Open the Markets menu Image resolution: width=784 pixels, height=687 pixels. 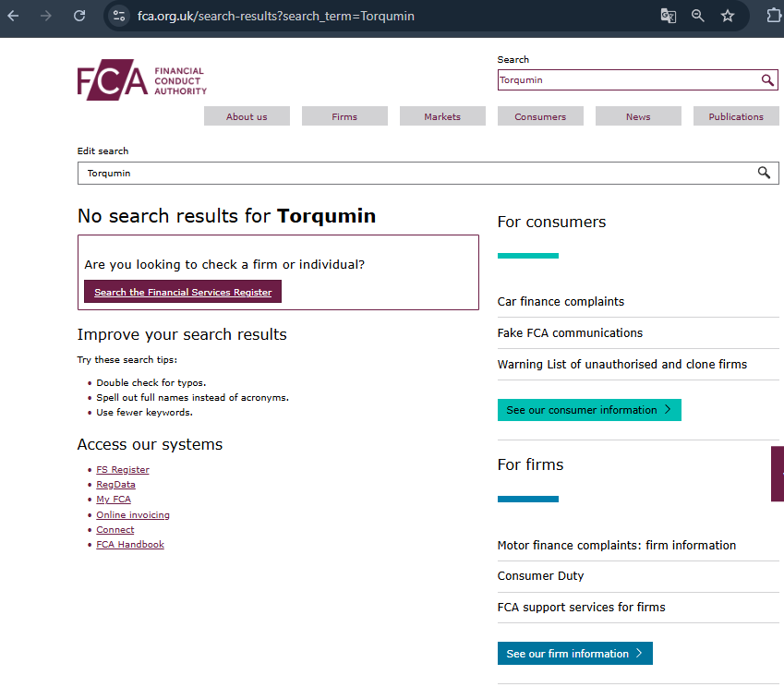[442, 116]
